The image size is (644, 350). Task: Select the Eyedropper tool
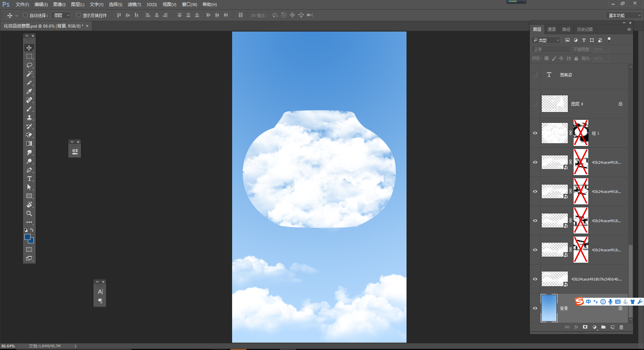(x=29, y=91)
